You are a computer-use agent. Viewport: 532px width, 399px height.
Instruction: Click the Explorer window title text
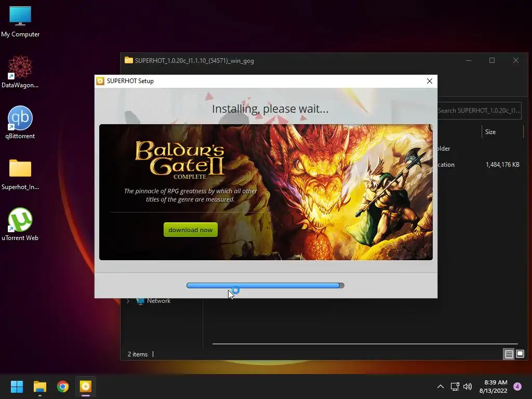194,61
